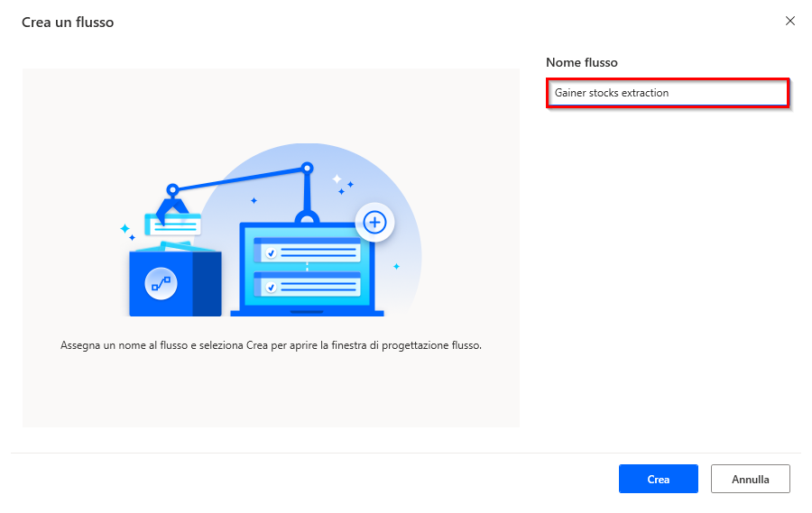The height and width of the screenshot is (513, 812).
Task: Click the Nome flusso label
Action: click(x=582, y=62)
